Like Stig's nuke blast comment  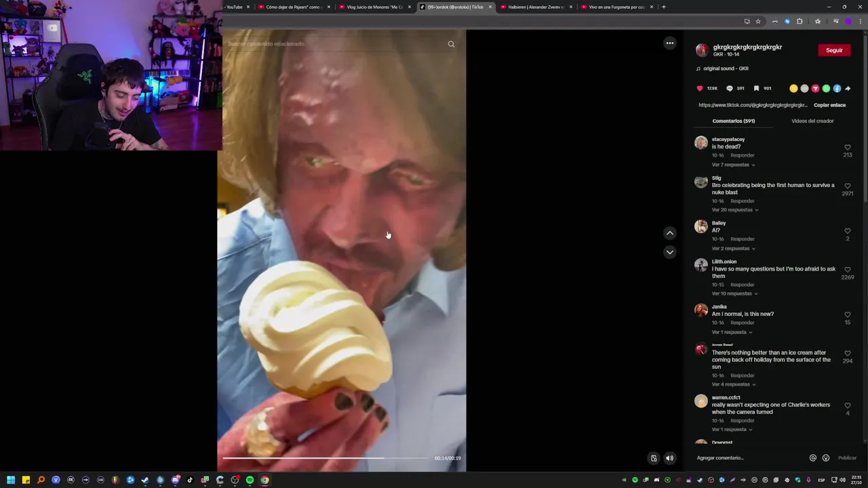(x=848, y=186)
